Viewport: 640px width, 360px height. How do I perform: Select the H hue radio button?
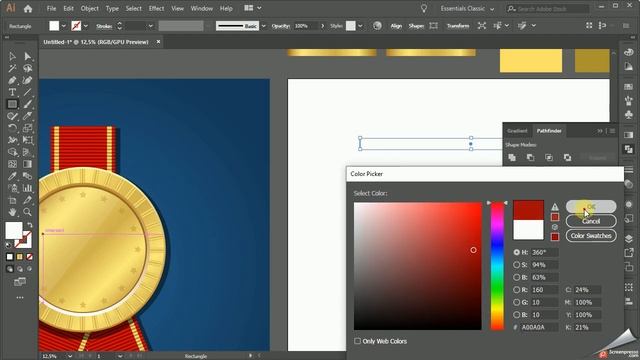(x=517, y=253)
